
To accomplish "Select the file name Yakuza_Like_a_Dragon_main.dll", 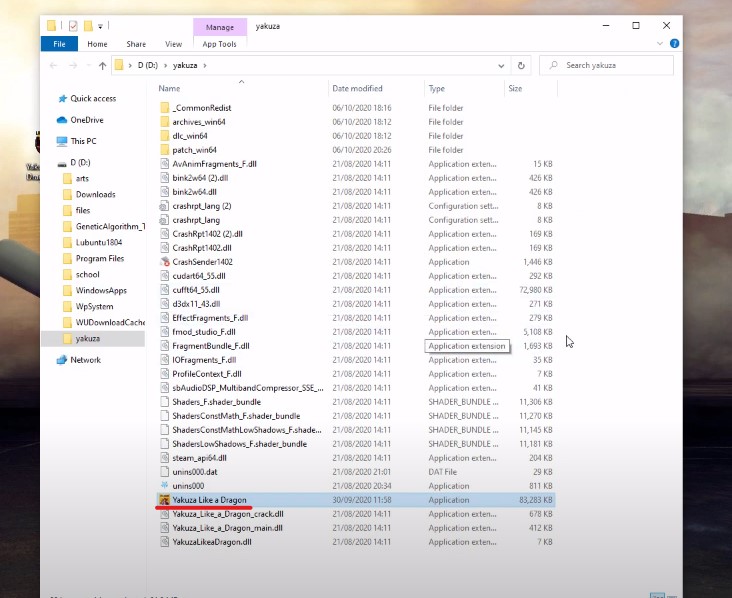I will [227, 528].
